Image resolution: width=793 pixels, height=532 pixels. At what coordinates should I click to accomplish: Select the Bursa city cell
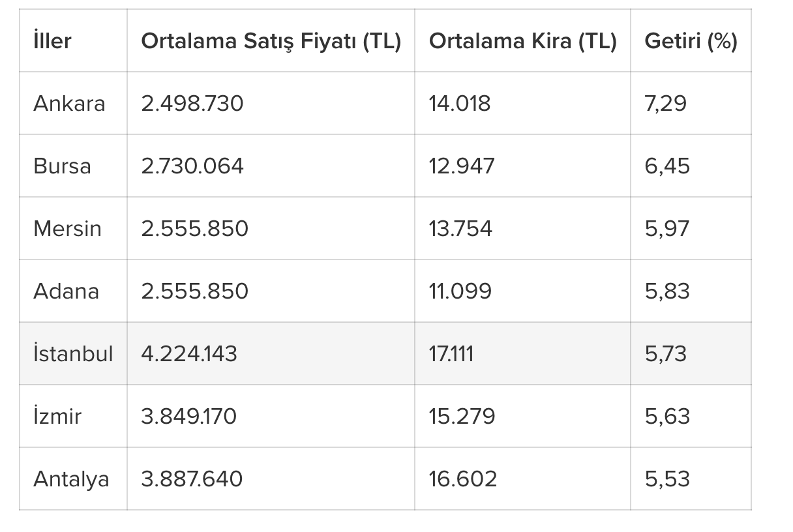tap(62, 166)
